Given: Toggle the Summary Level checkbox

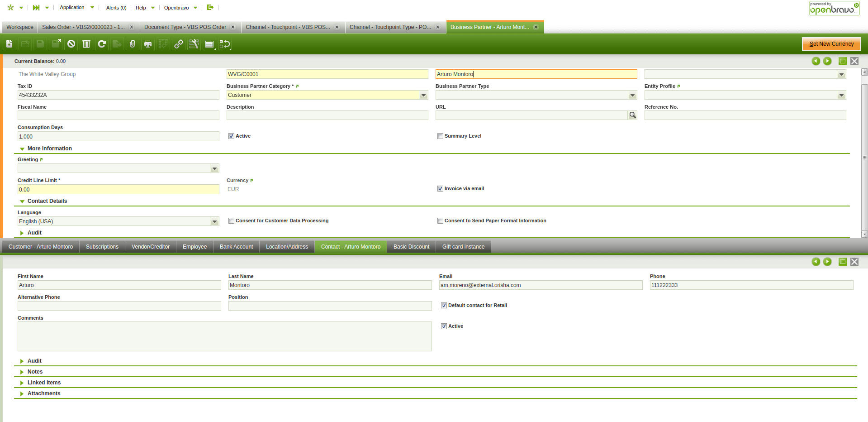Looking at the screenshot, I should click(x=440, y=136).
